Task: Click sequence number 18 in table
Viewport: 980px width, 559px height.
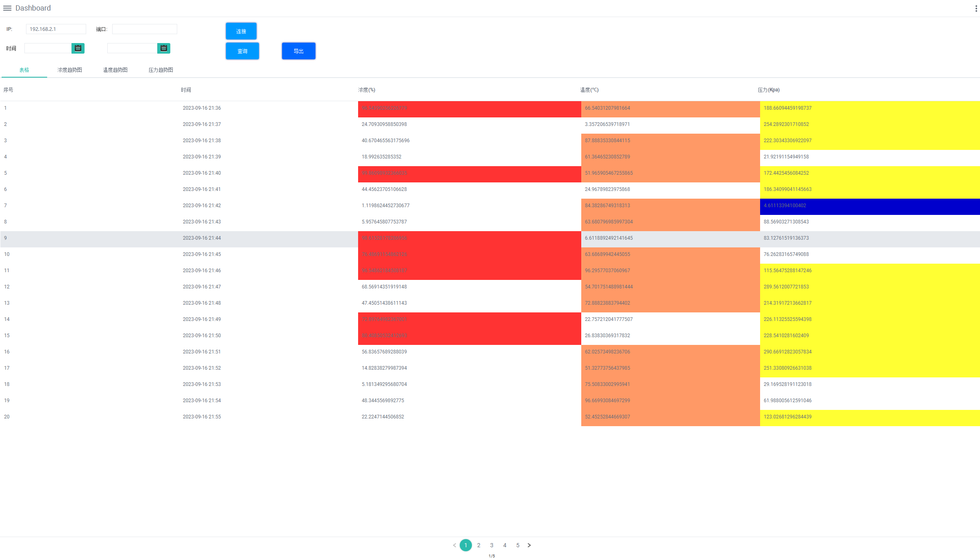Action: coord(7,384)
